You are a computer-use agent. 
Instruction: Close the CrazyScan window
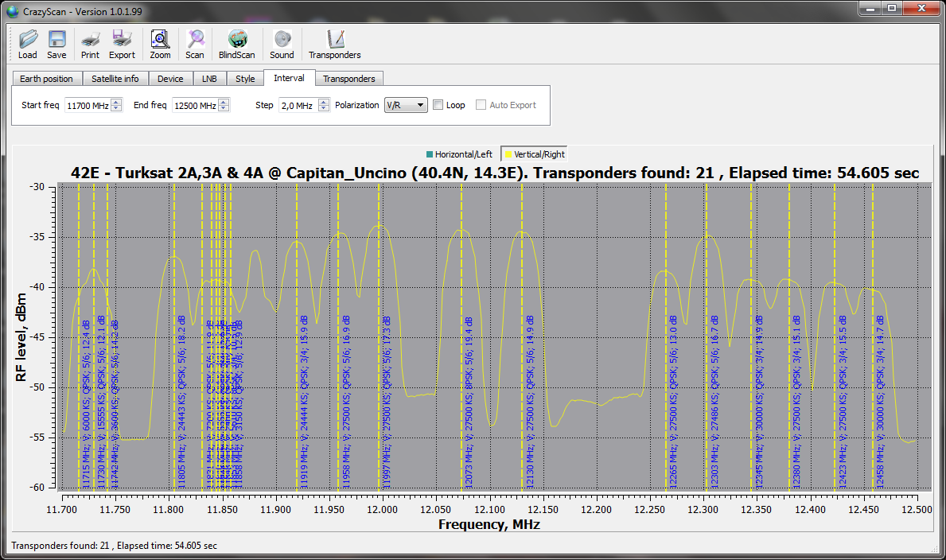click(x=921, y=8)
